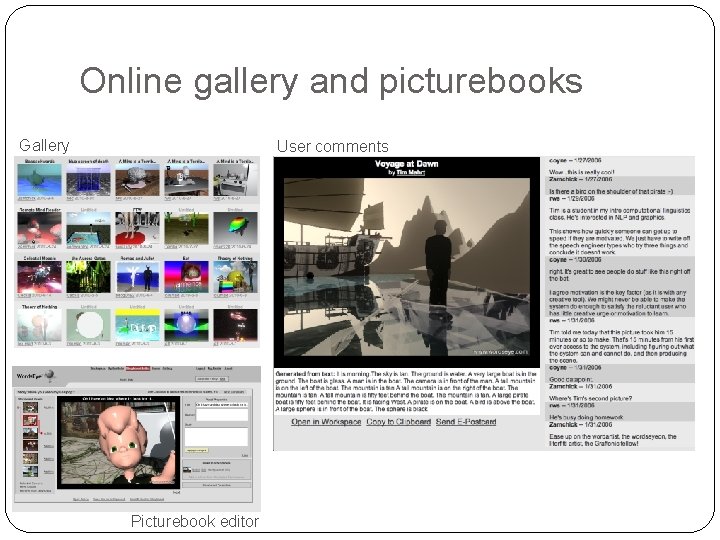Open the blue cage gallery thumbnail

click(88, 180)
